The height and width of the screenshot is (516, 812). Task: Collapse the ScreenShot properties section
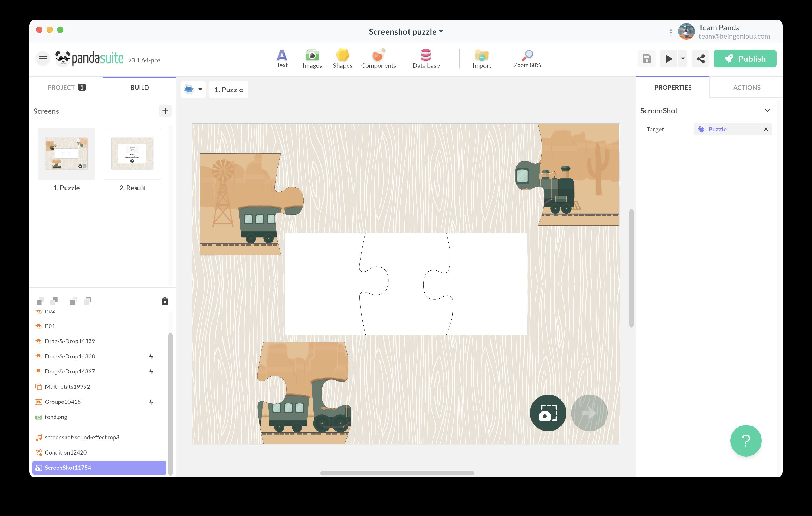(x=768, y=110)
